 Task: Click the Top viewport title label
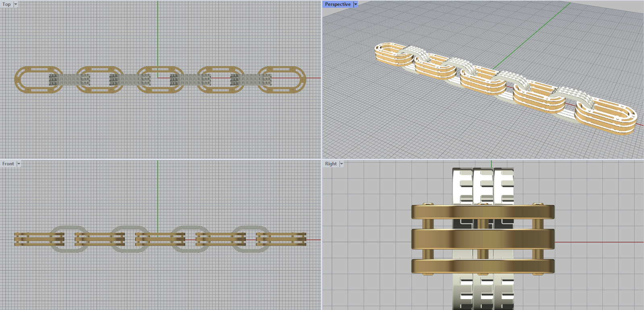[x=6, y=4]
